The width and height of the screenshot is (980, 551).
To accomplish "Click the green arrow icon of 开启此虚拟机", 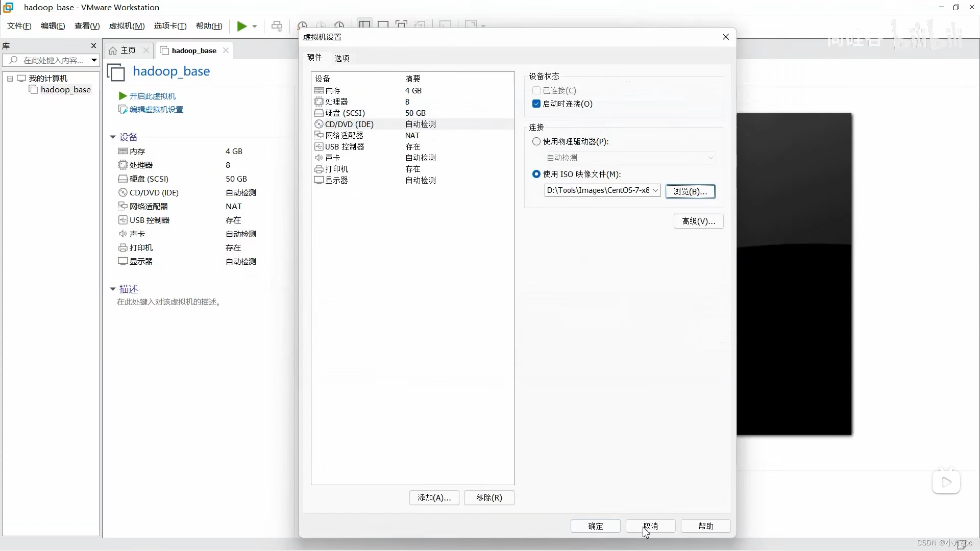I will (x=122, y=96).
